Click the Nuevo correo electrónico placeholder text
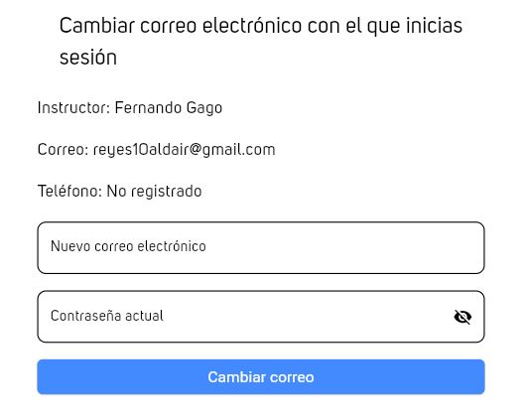This screenshot has height=420, width=526. [x=128, y=246]
